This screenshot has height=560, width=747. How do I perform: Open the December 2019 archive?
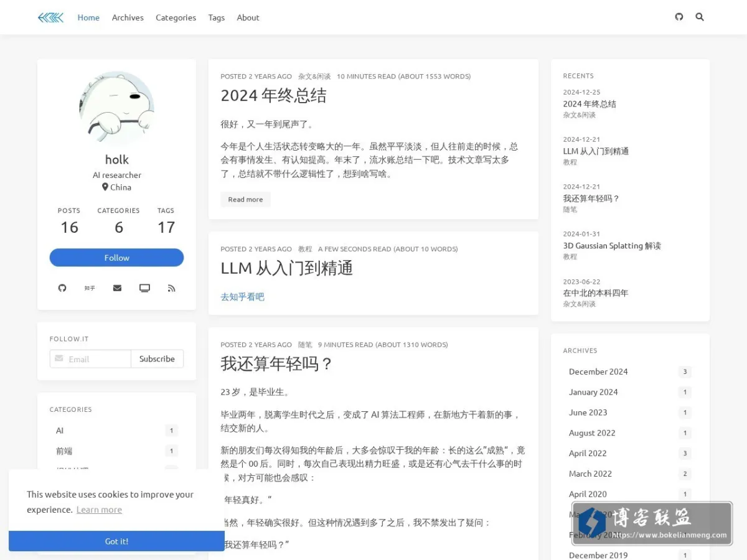[630, 555]
